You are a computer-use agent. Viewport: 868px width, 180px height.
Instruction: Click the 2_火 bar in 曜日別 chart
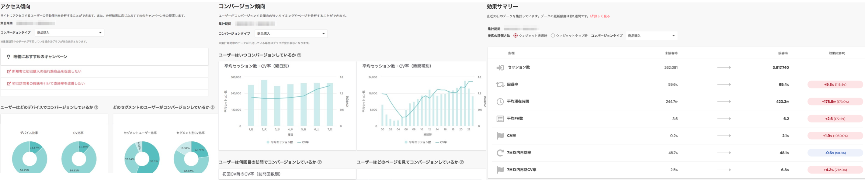(264, 103)
